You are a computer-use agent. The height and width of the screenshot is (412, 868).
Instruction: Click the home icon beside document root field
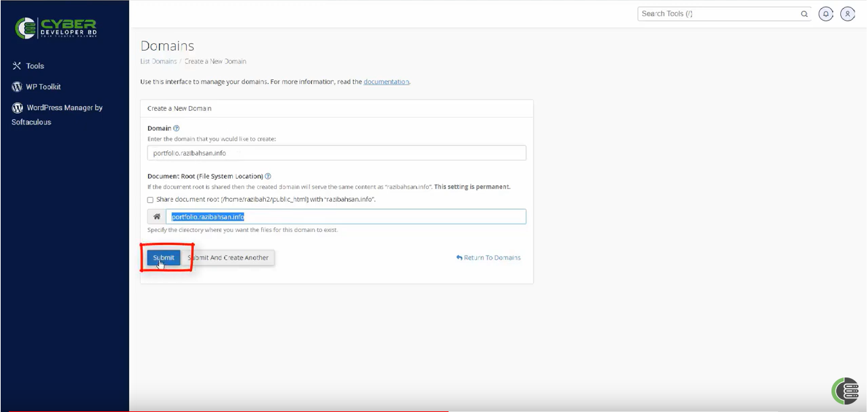[156, 216]
